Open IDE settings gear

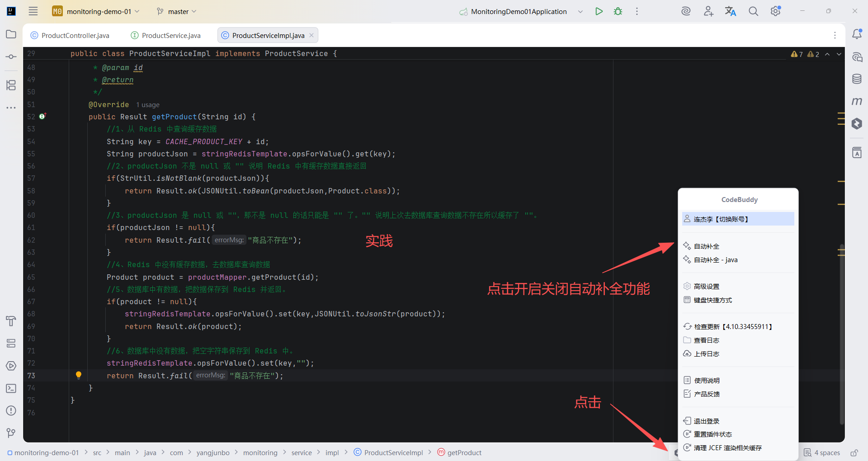[x=776, y=11]
